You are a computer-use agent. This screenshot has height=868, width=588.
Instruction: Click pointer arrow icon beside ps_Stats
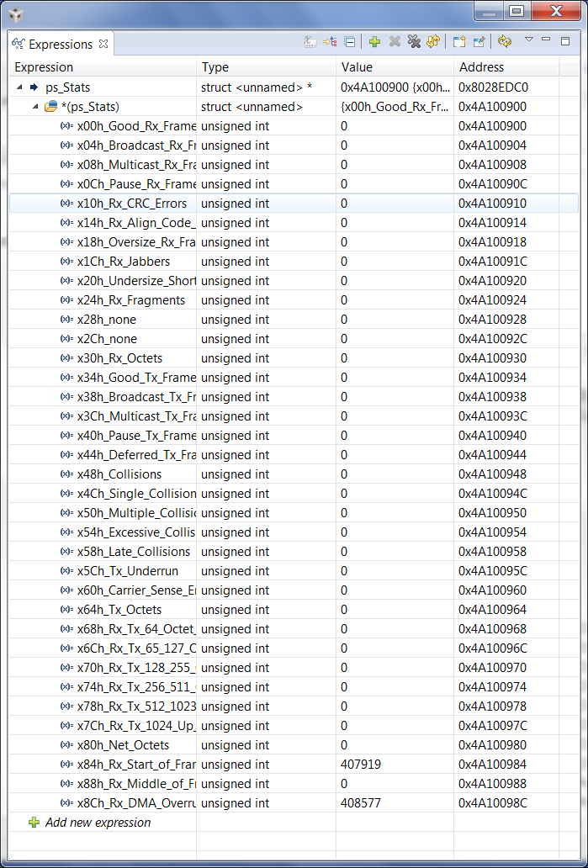click(x=34, y=87)
